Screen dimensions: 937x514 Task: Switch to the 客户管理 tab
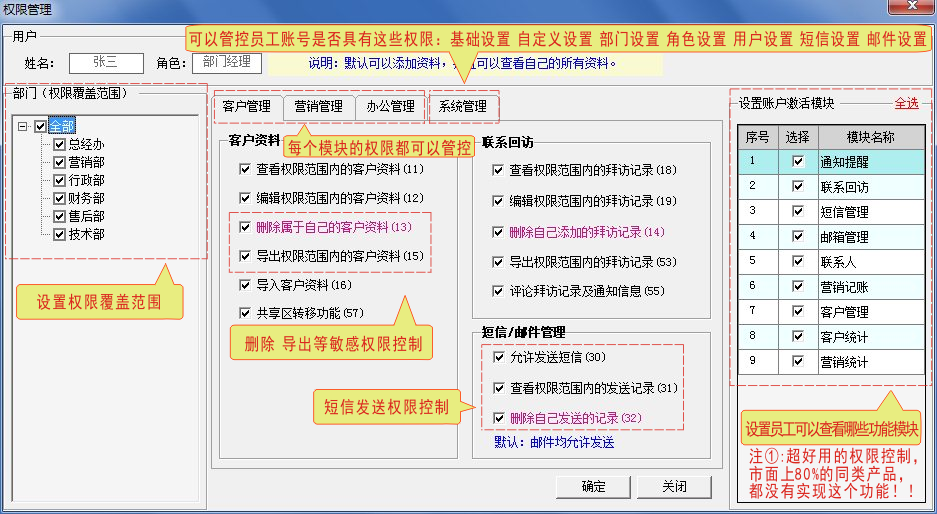point(246,106)
